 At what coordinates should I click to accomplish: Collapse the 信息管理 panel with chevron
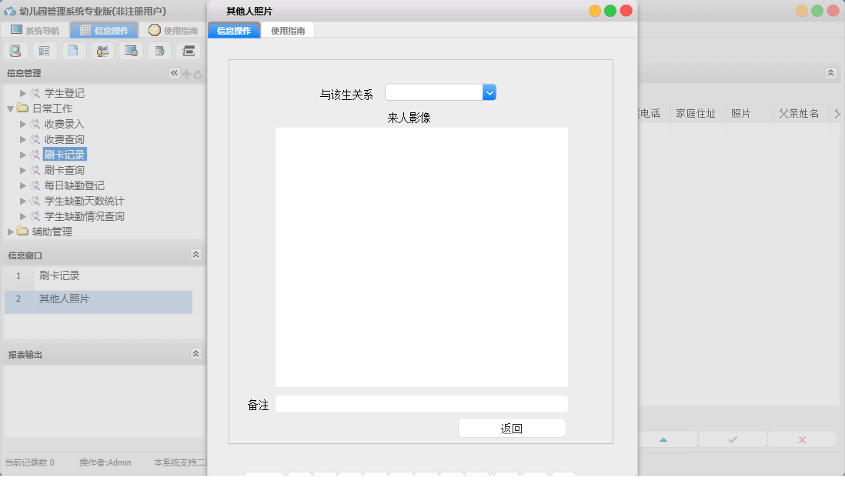175,73
